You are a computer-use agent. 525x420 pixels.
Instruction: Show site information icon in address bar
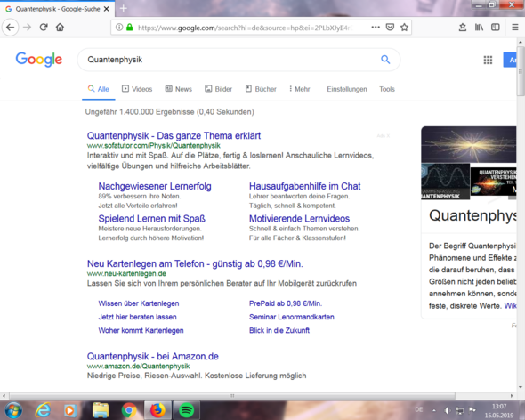tap(119, 27)
